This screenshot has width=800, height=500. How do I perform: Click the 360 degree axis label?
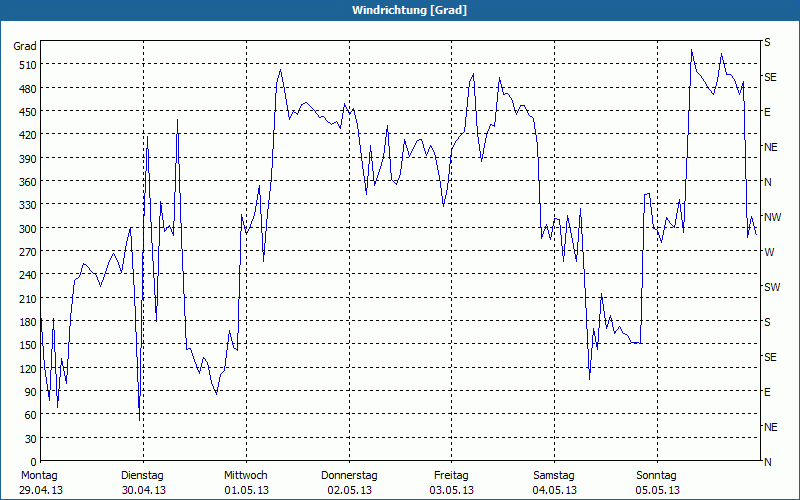(29, 182)
